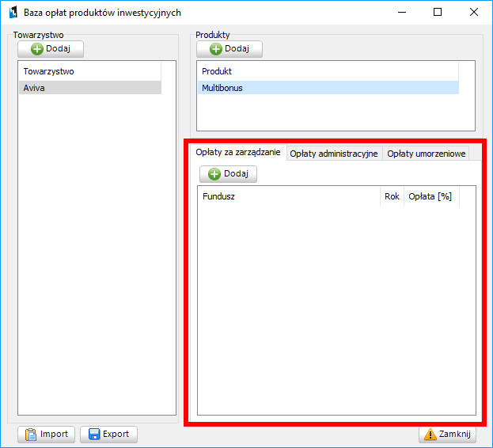Click the green plus Dodaj in Produkty panel
The height and width of the screenshot is (448, 493).
229,49
